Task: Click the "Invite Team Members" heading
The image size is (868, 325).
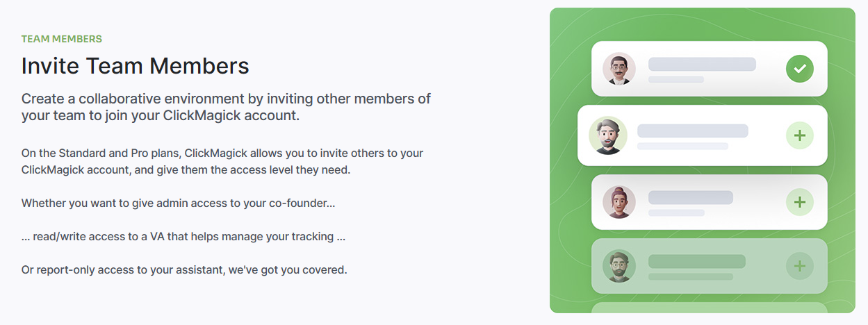Action: pos(135,66)
